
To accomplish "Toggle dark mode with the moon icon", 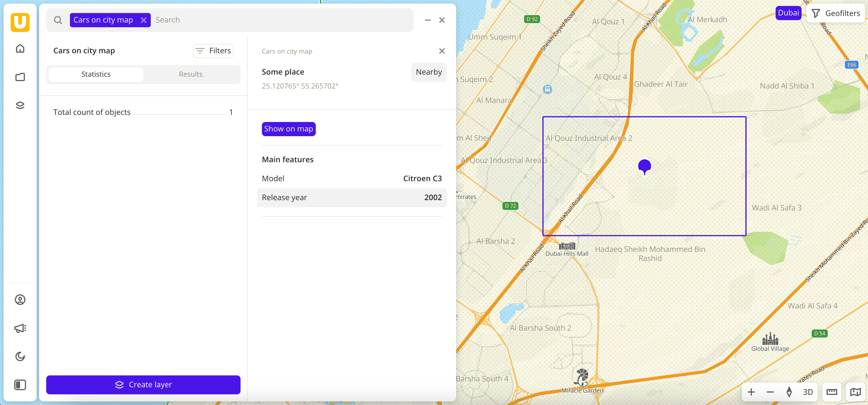I will [20, 356].
